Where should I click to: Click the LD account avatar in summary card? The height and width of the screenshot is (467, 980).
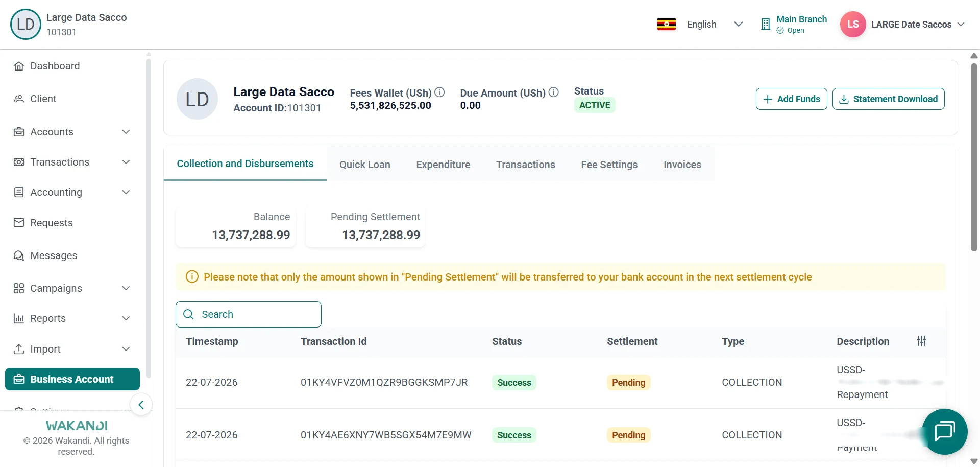pos(197,99)
